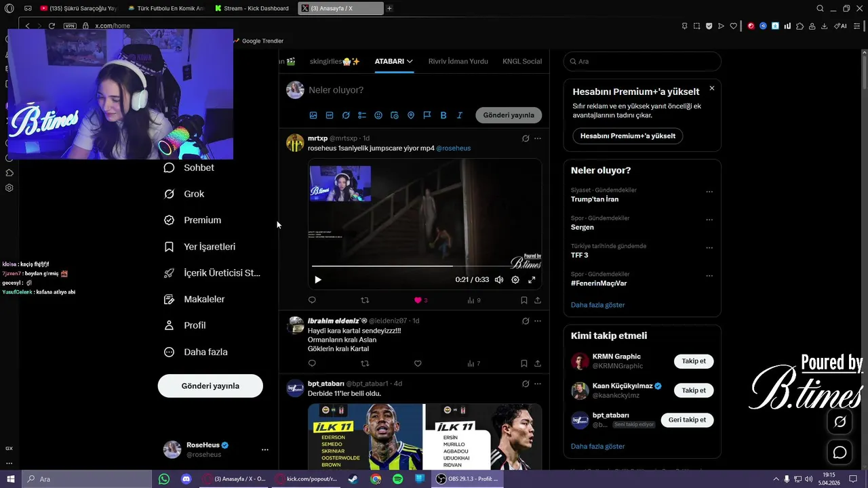Open Sohbet in the sidebar
Screen dimensions: 868x488
point(190,167)
